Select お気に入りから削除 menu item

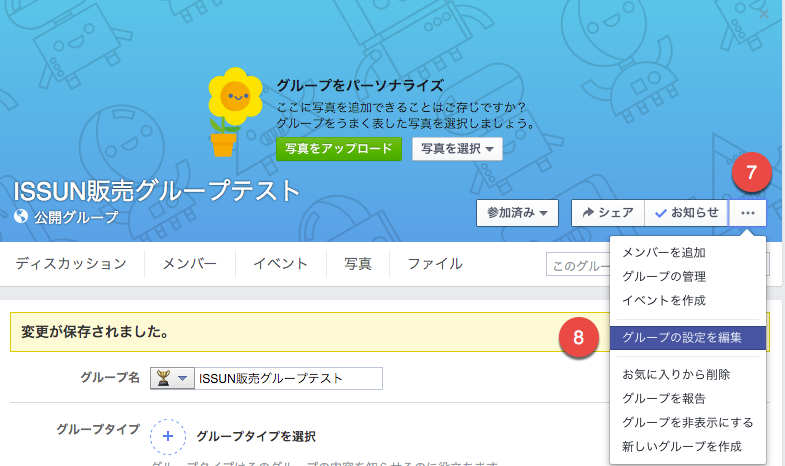pos(688,374)
